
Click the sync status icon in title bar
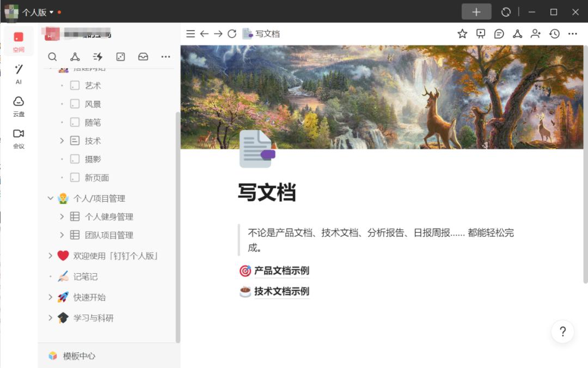tap(506, 12)
